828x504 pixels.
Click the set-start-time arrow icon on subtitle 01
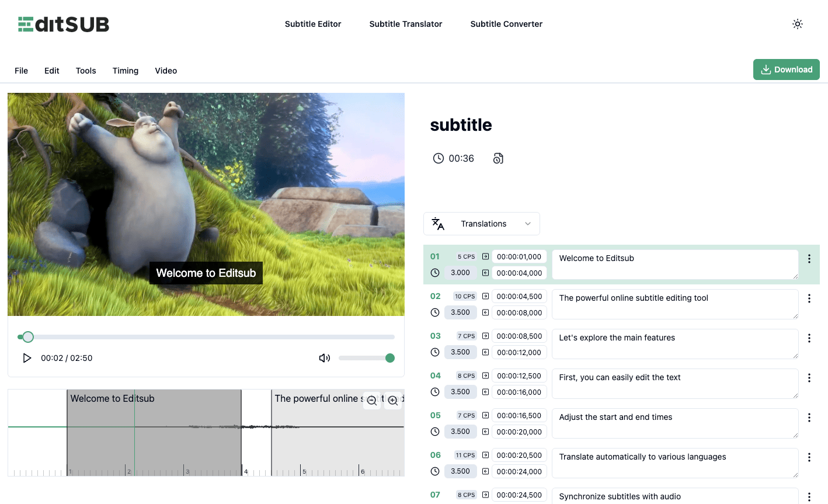[486, 256]
